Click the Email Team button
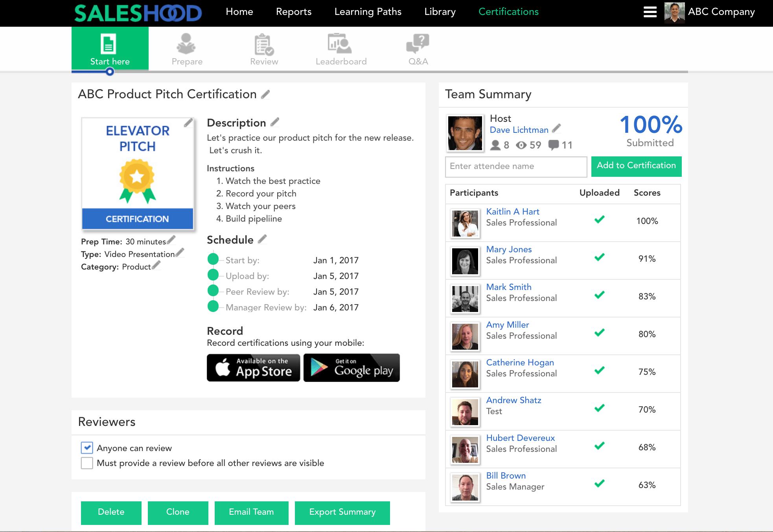 (x=252, y=512)
